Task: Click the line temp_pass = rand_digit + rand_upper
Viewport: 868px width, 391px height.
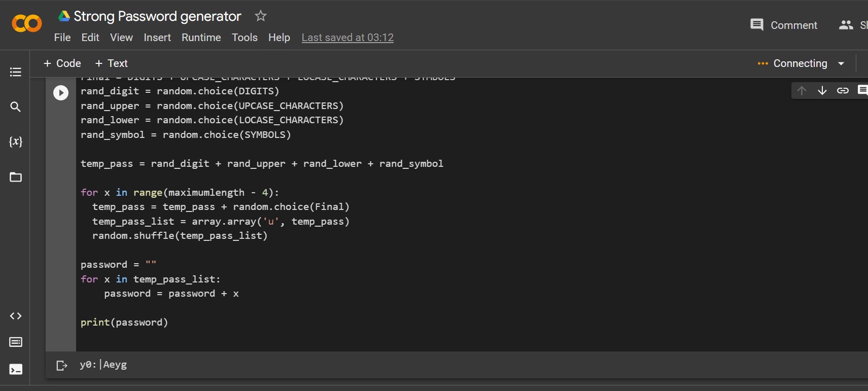Action: point(262,164)
